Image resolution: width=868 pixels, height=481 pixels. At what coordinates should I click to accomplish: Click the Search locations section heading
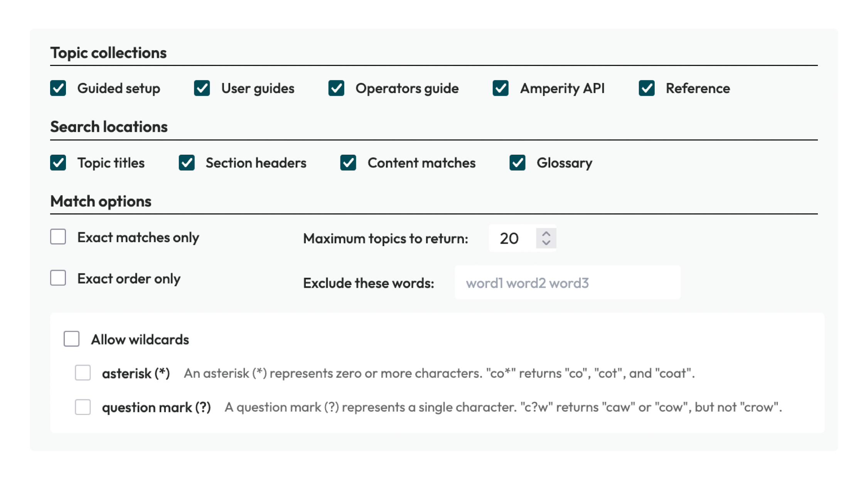(x=109, y=127)
